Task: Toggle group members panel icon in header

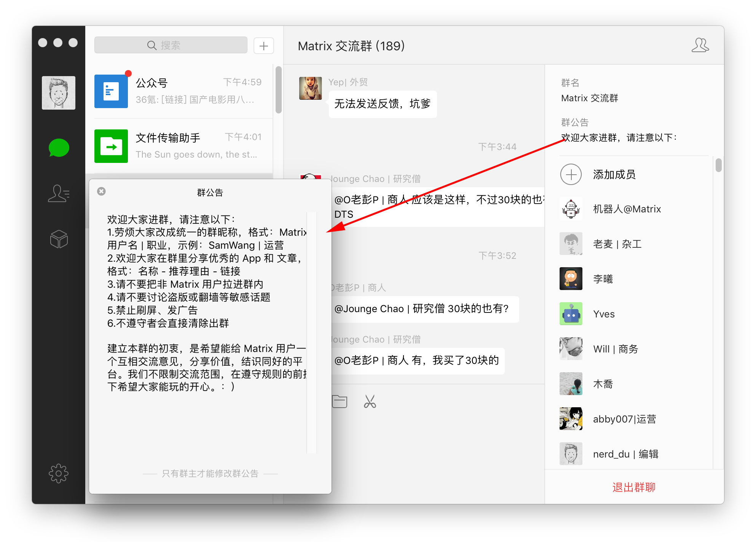Action: (x=700, y=45)
